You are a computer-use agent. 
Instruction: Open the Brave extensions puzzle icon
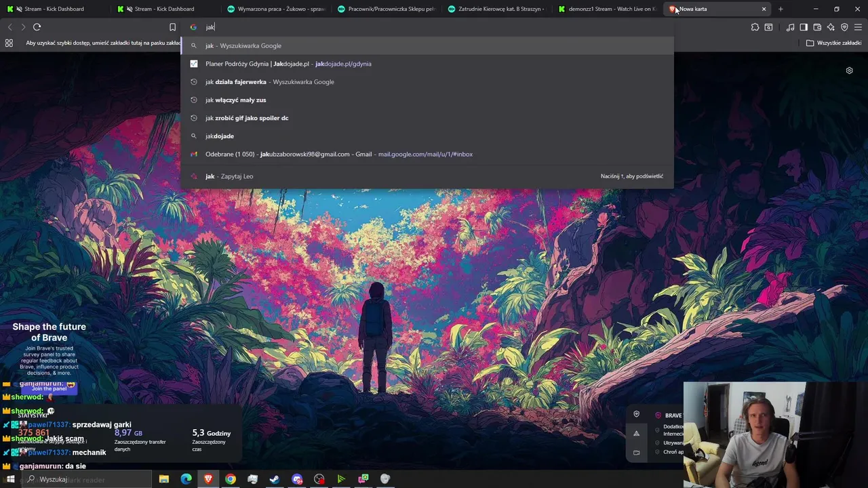[x=755, y=27]
